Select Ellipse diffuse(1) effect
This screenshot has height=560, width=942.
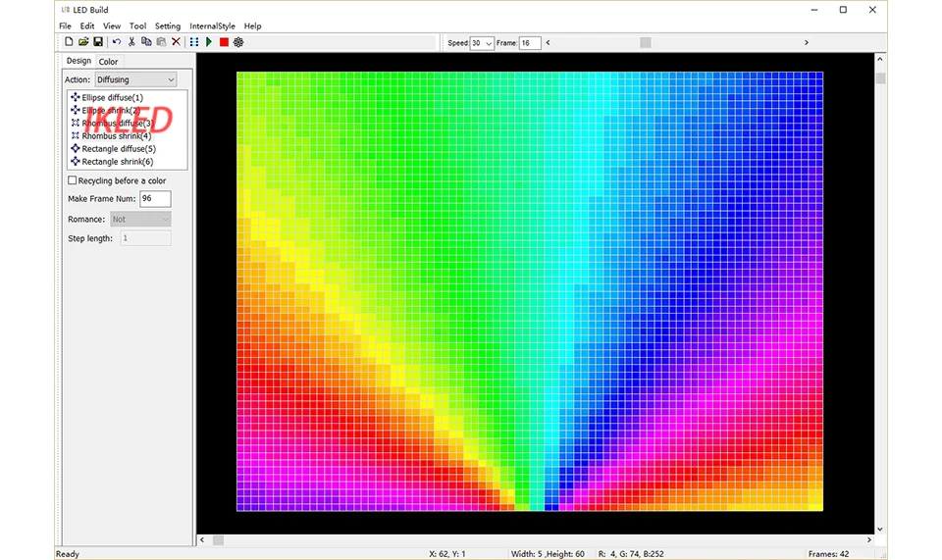112,97
